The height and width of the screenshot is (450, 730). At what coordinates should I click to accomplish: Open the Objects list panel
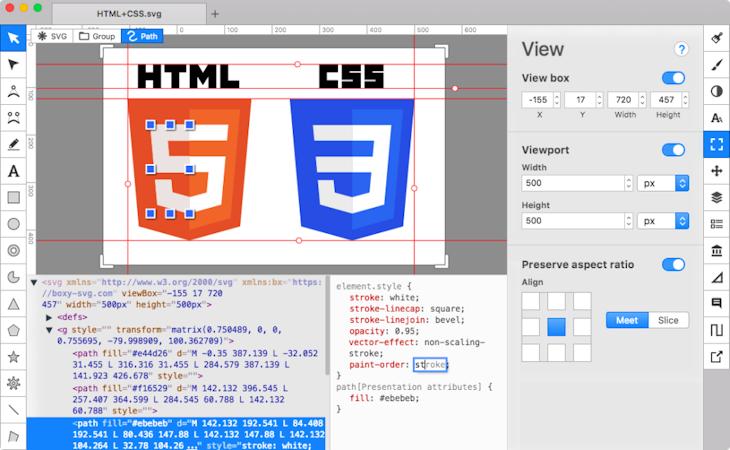point(716,224)
